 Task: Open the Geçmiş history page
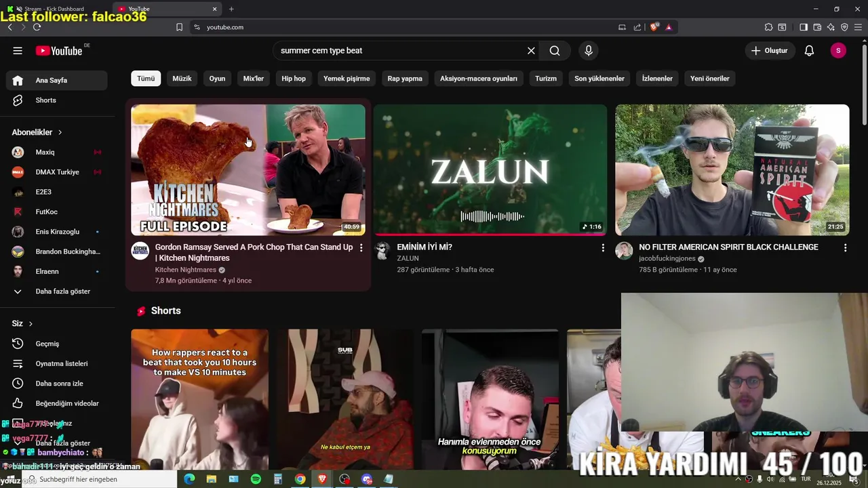pos(57,344)
